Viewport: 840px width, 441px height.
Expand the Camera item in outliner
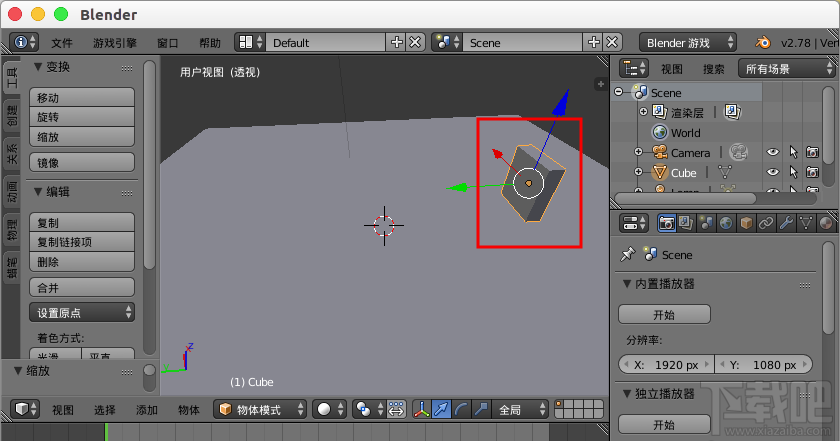coord(639,152)
